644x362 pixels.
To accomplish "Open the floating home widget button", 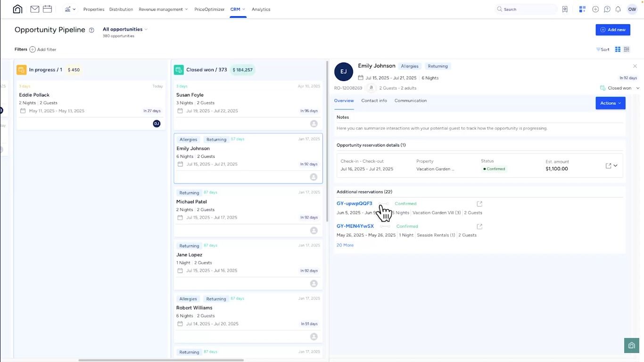I will click(632, 346).
